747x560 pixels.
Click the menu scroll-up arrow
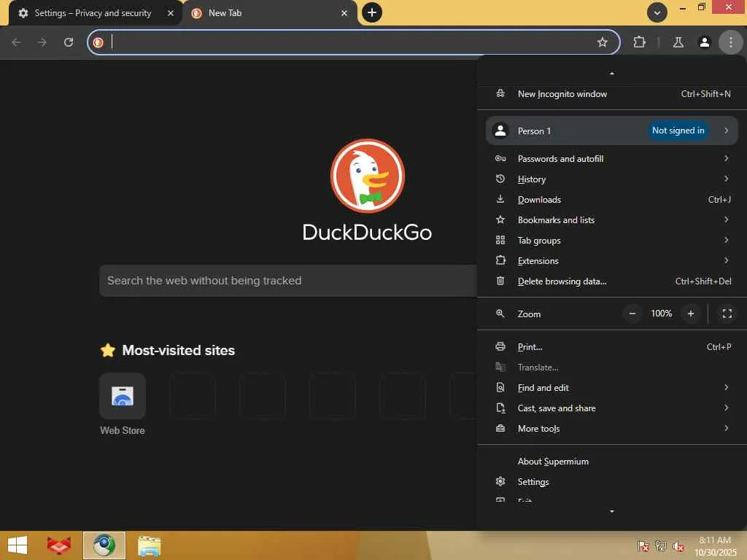[612, 74]
